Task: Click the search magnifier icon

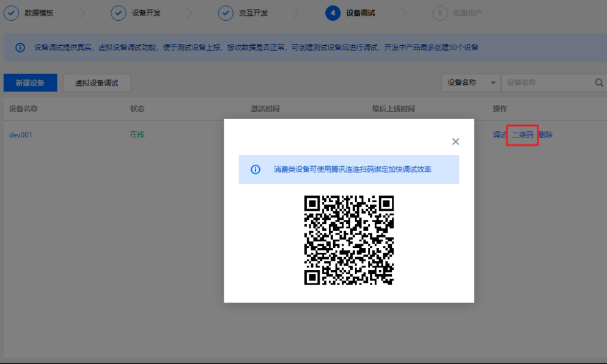Action: tap(599, 82)
